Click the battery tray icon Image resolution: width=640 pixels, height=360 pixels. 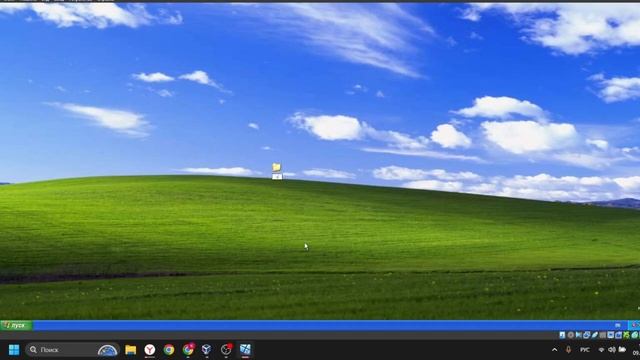(622, 350)
